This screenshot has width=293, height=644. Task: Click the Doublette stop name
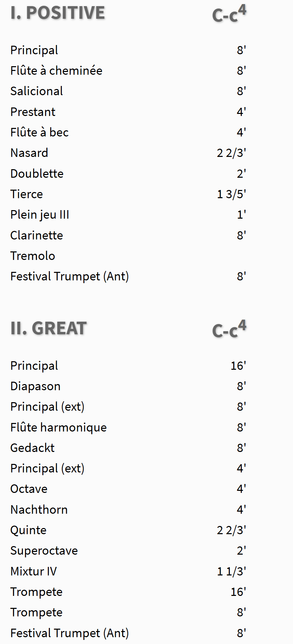tap(37, 174)
